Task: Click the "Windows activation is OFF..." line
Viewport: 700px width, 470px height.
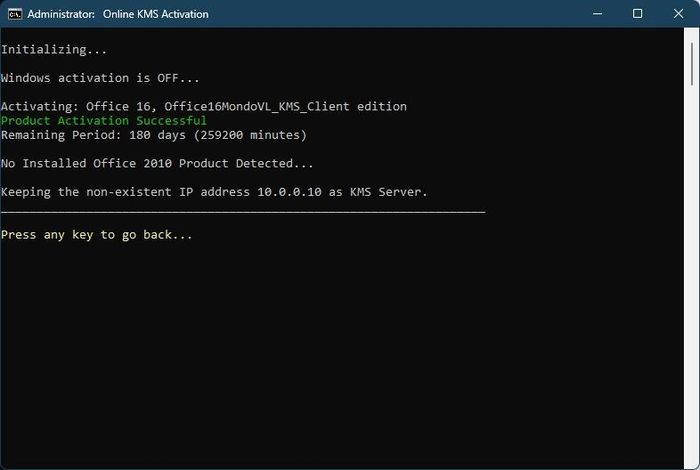Action: coord(100,78)
